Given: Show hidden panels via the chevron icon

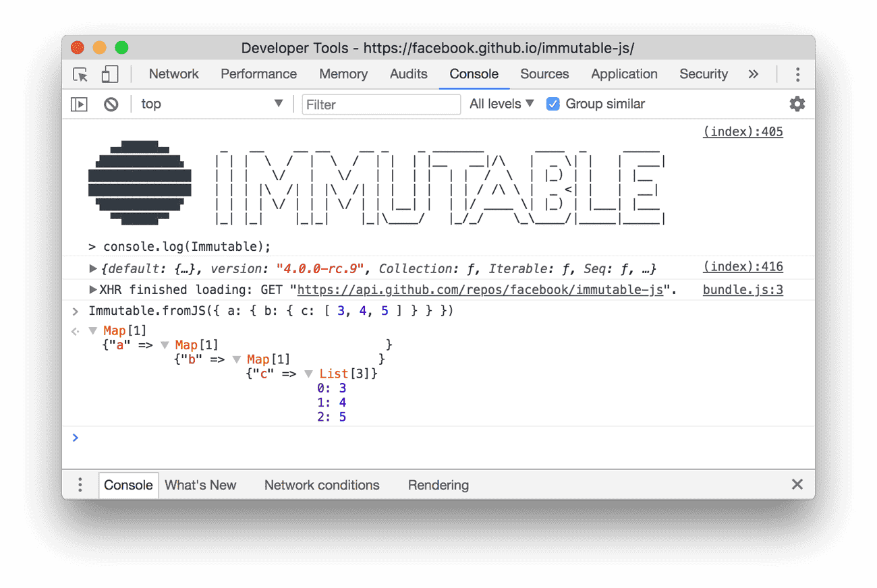Looking at the screenshot, I should [753, 74].
